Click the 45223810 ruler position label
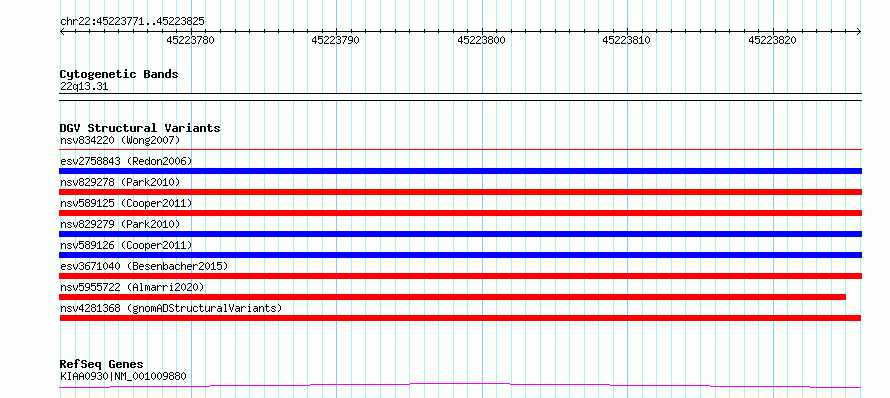Viewport: 890px width, 398px height. 627,40
